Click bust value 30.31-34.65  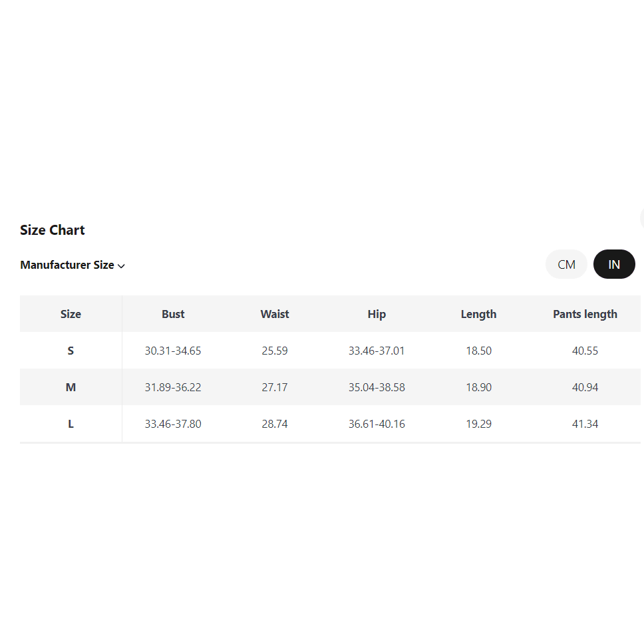[173, 351]
